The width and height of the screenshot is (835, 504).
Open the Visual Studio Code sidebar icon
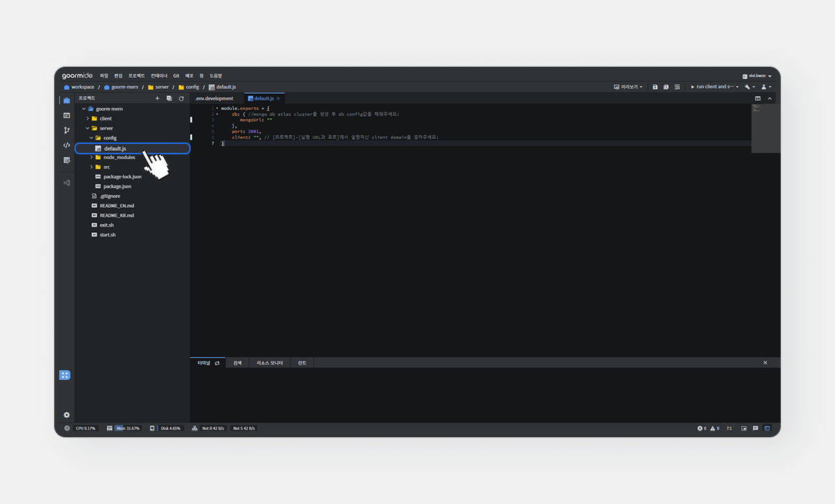(x=67, y=183)
